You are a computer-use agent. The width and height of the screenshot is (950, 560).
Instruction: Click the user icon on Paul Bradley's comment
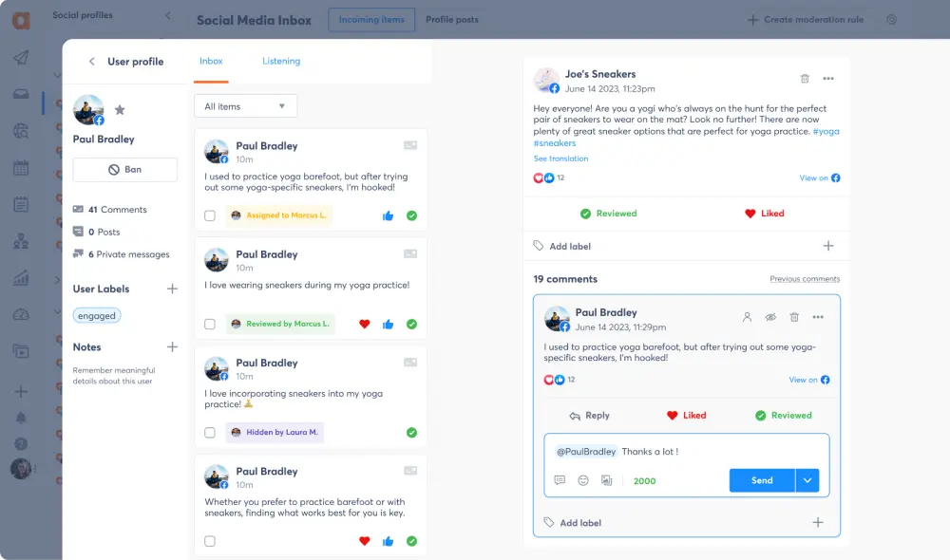tap(747, 317)
